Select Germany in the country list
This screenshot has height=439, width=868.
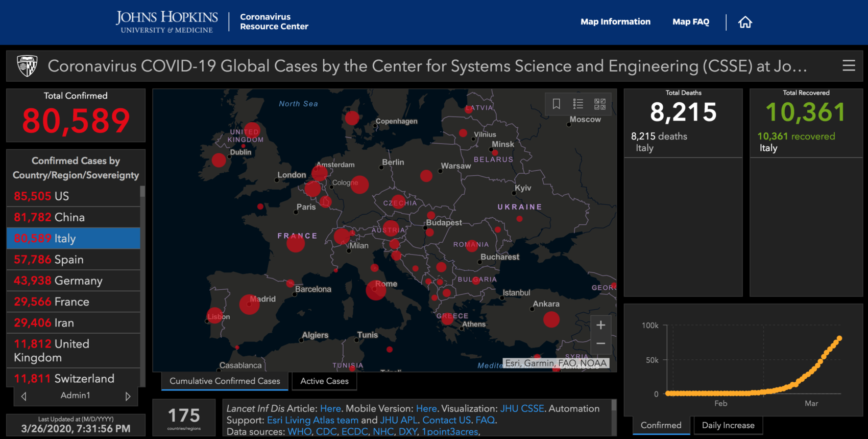point(73,281)
